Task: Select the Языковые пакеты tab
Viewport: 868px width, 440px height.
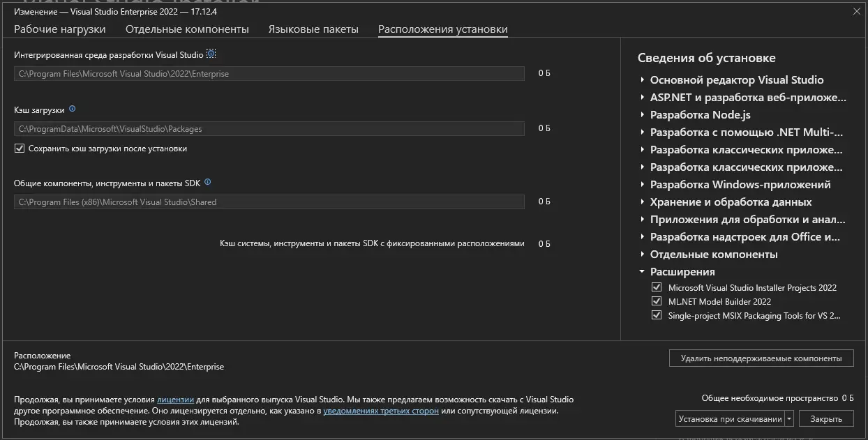Action: click(313, 29)
